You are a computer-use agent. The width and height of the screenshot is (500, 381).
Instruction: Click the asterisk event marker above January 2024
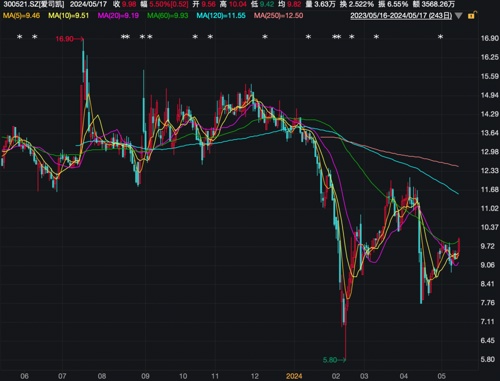308,37
